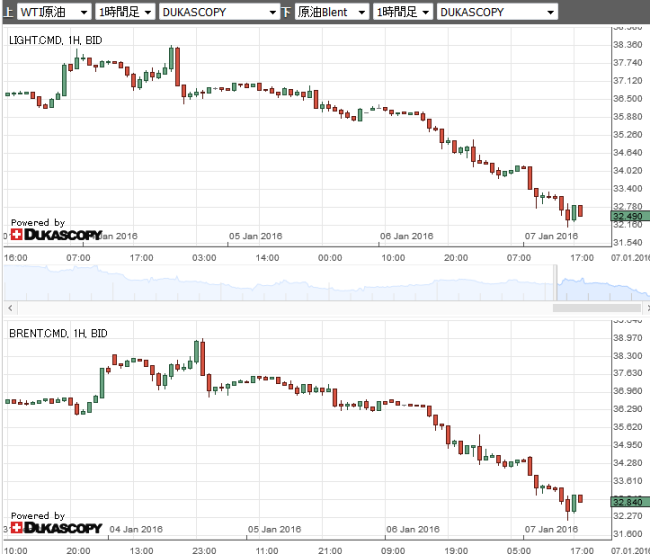Click the right arrow of the chart scrollbar
Screen dimensions: 650x554
644,306
